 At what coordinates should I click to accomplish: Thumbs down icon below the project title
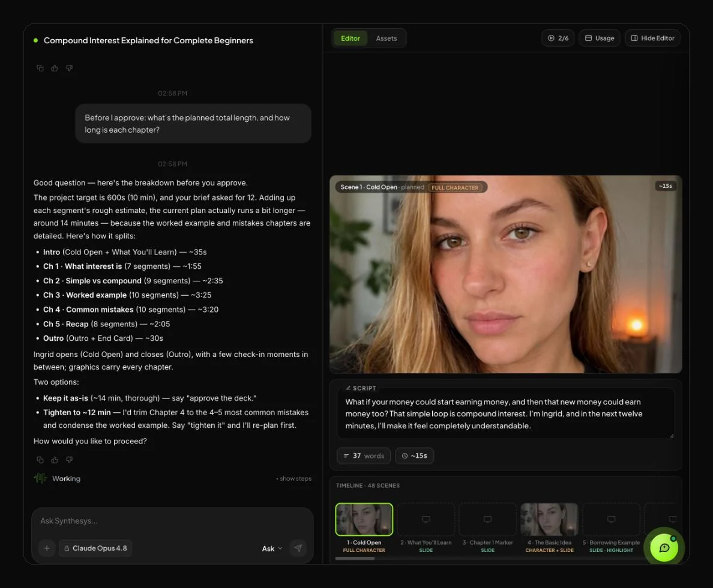tap(69, 68)
